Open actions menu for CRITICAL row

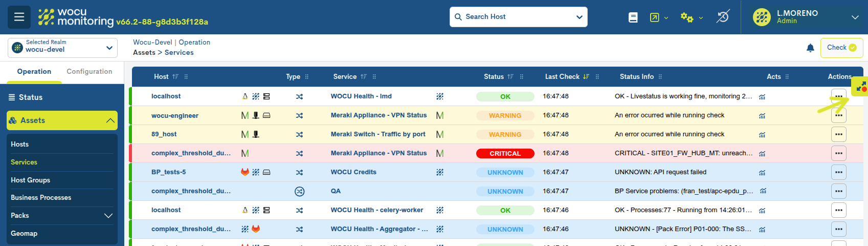[x=838, y=153]
